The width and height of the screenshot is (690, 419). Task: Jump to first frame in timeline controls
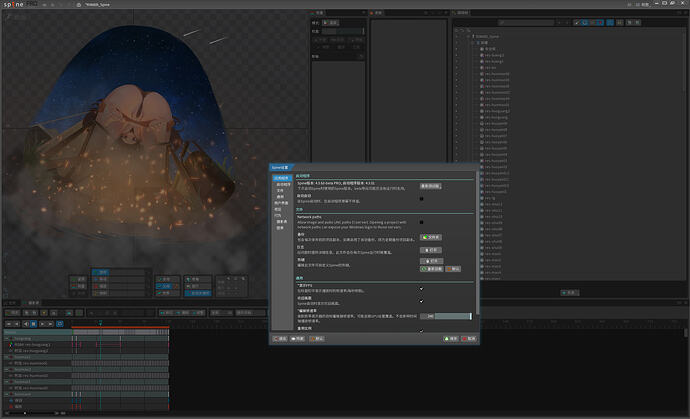(x=8, y=324)
